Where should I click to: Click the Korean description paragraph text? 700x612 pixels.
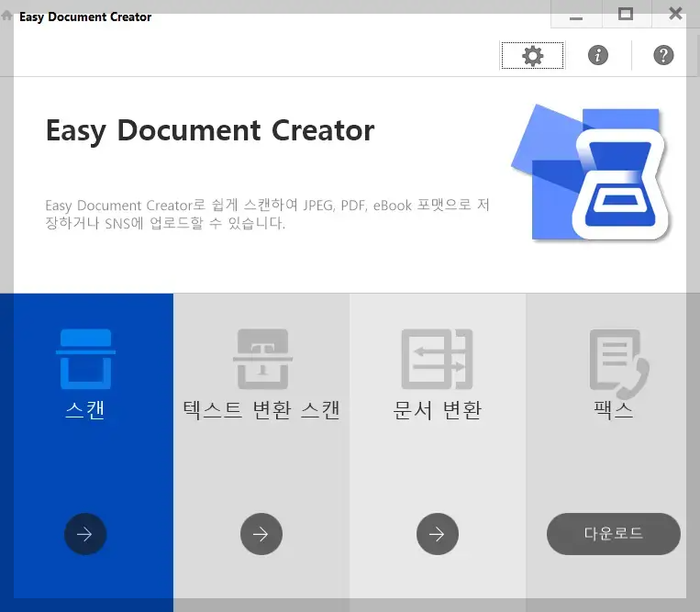(267, 214)
